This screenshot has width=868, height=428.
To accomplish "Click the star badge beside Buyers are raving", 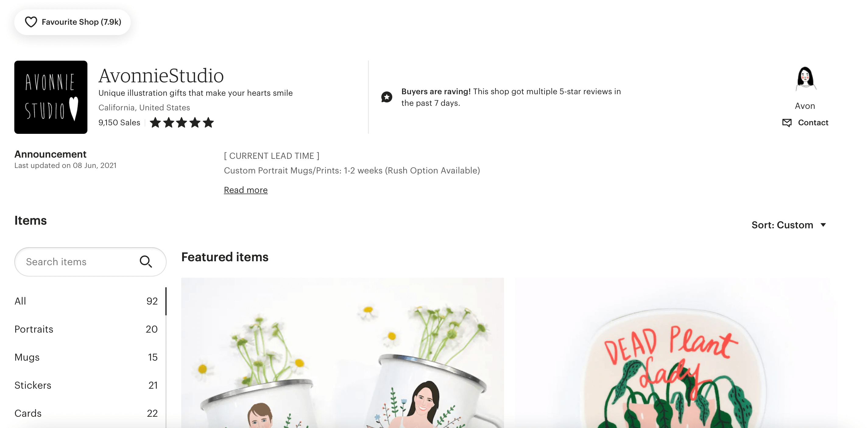I will 386,97.
